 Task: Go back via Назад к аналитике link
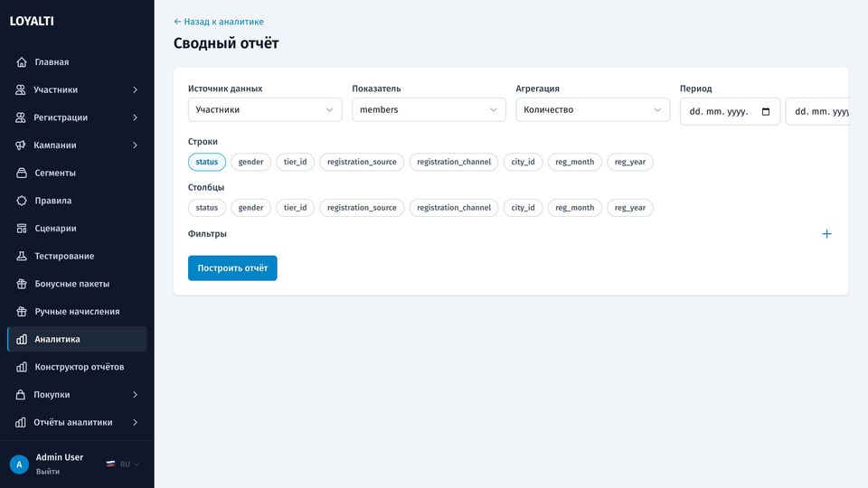219,22
